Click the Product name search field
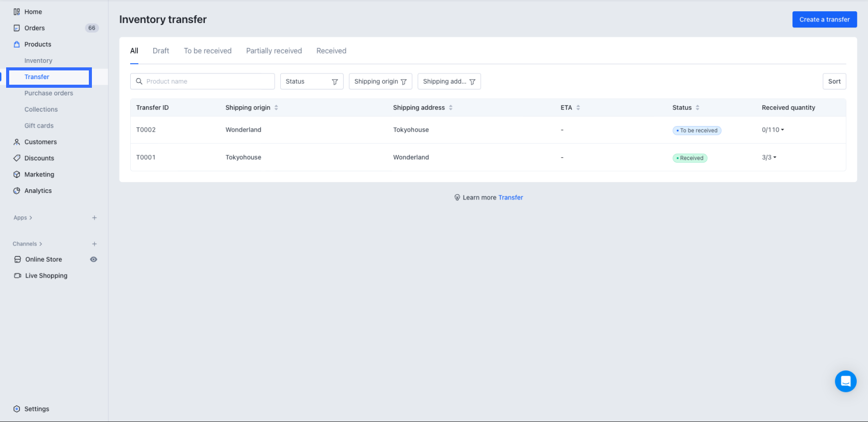The width and height of the screenshot is (868, 422). tap(207, 82)
